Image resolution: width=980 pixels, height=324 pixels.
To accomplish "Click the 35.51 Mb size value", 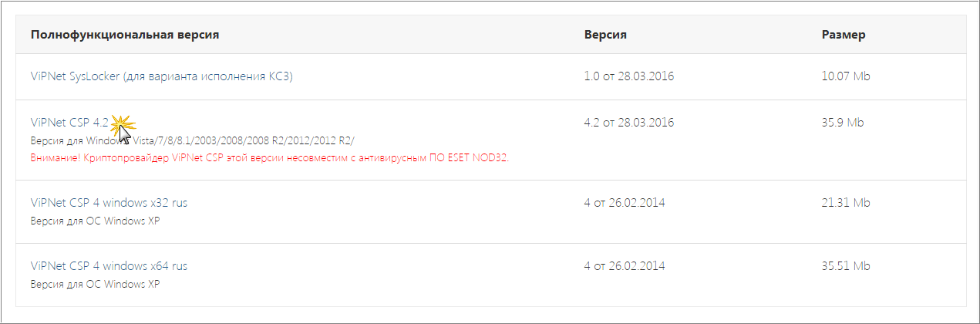I will click(846, 266).
